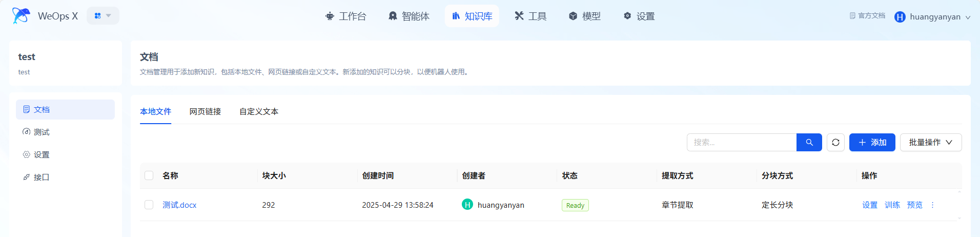Click the 状态 column header

[x=569, y=175]
